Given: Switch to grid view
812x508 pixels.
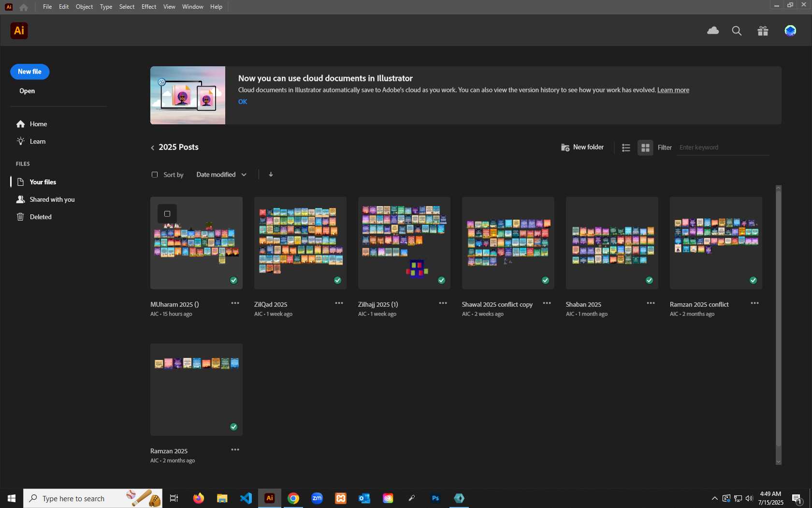Looking at the screenshot, I should [x=645, y=148].
